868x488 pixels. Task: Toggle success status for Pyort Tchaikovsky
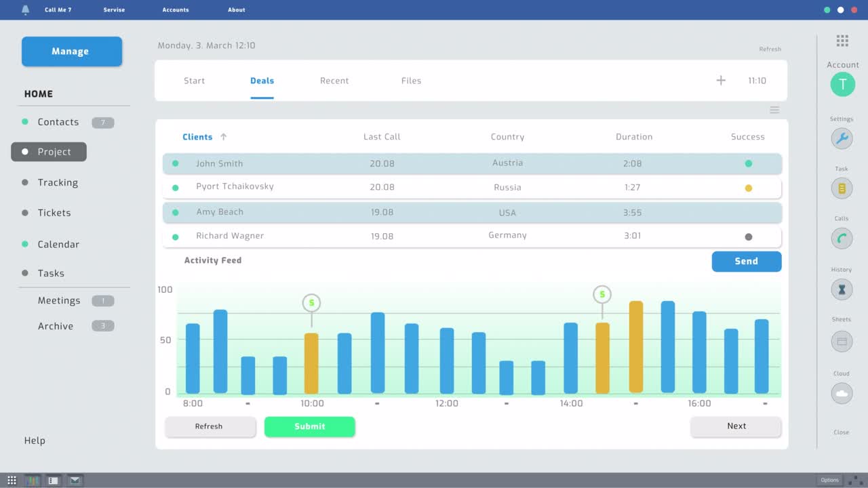pos(748,187)
